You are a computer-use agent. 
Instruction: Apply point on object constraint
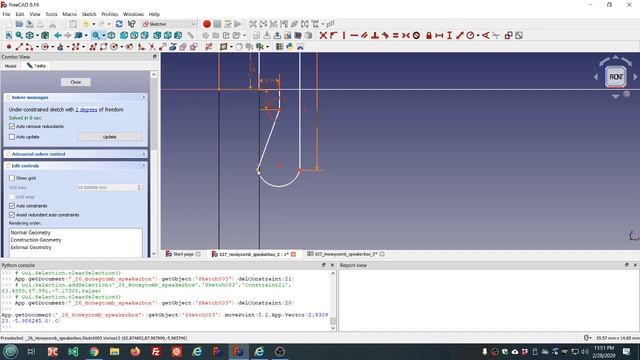(x=333, y=36)
